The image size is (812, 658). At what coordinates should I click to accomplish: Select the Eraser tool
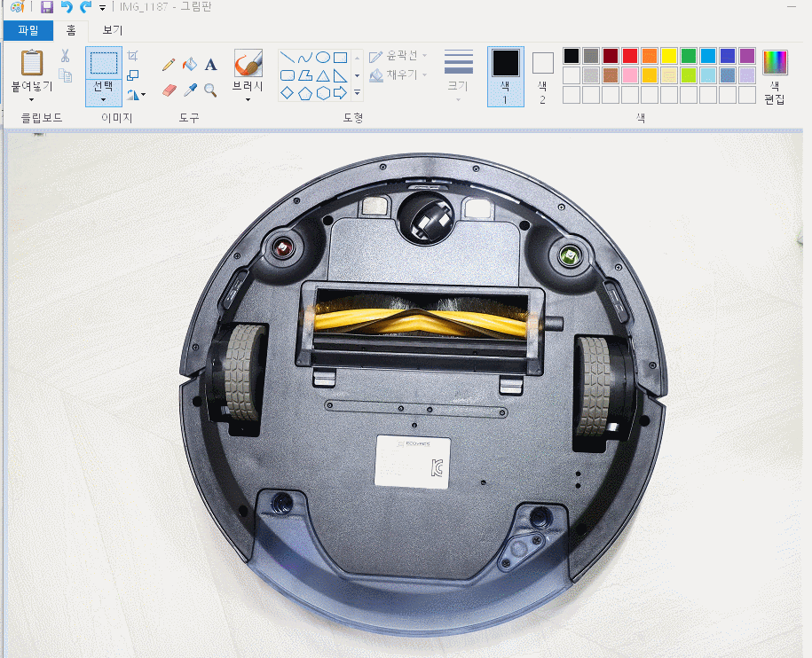pyautogui.click(x=169, y=90)
